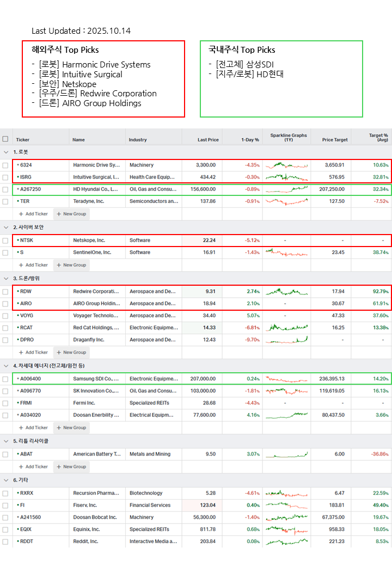Sort by the Target % (Avg) column header
The width and height of the screenshot is (392, 566).
(378, 138)
